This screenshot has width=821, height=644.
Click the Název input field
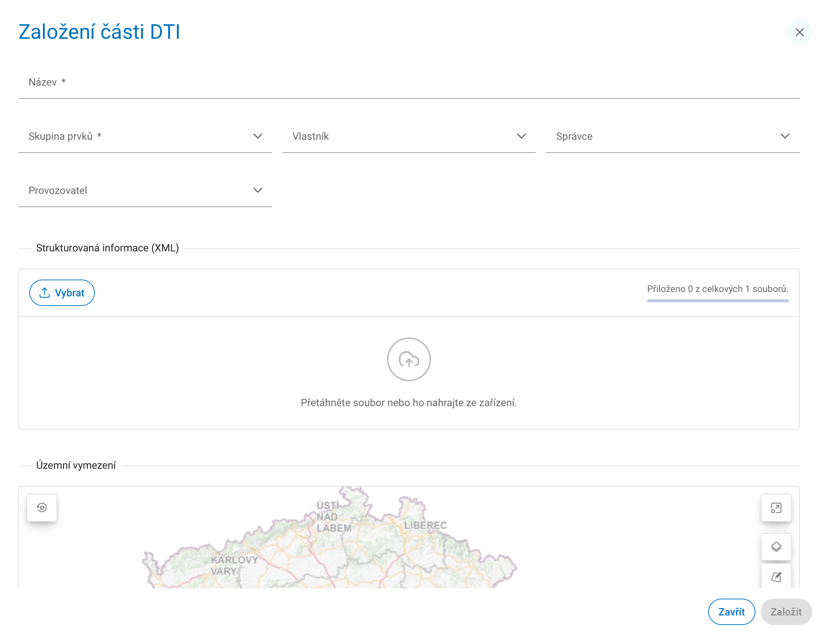pyautogui.click(x=409, y=82)
